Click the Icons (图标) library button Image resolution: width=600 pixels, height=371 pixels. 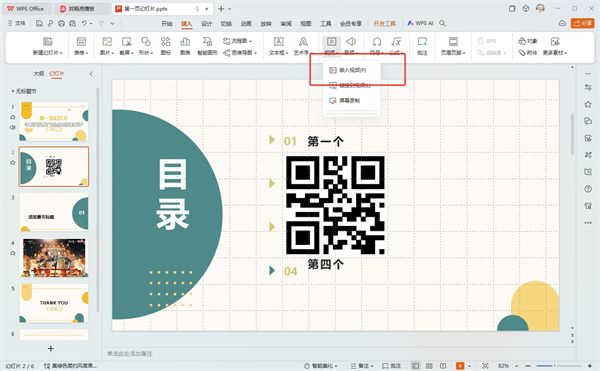point(165,42)
